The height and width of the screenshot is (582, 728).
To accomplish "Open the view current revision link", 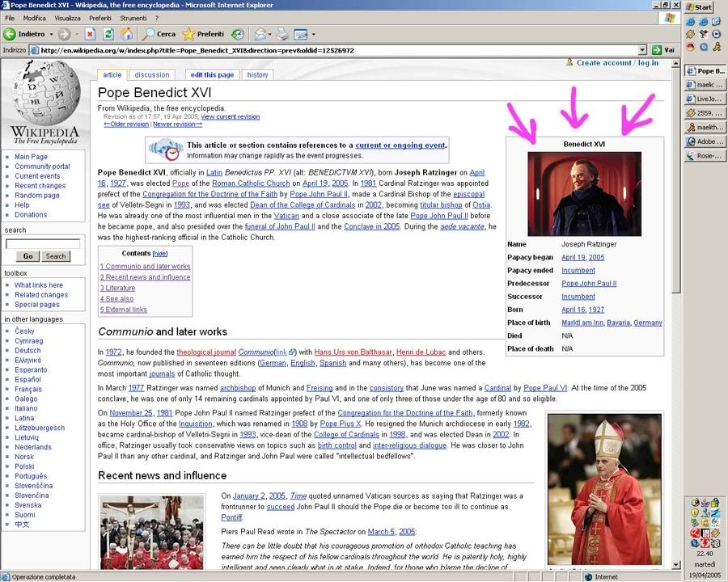I will 231,117.
